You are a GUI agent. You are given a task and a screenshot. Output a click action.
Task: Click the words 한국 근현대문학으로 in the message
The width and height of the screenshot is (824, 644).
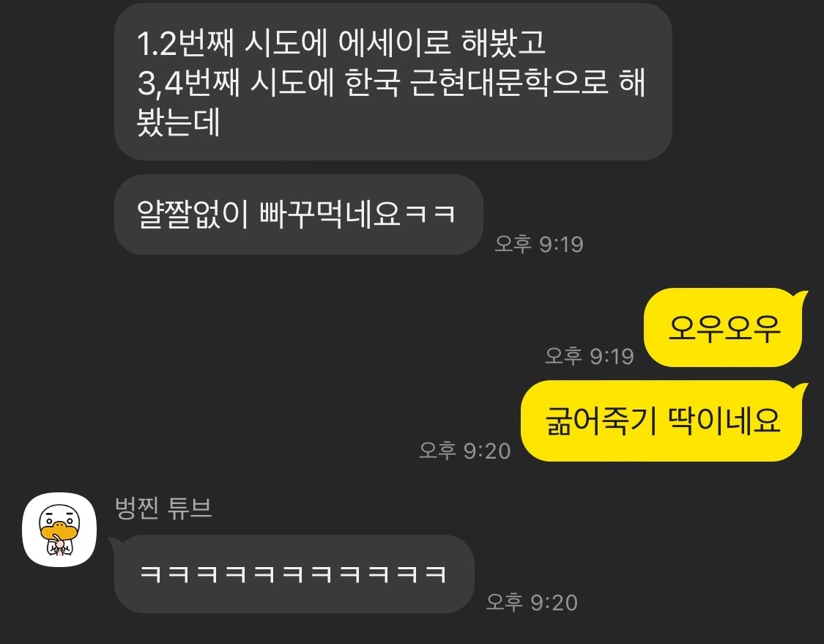(476, 83)
